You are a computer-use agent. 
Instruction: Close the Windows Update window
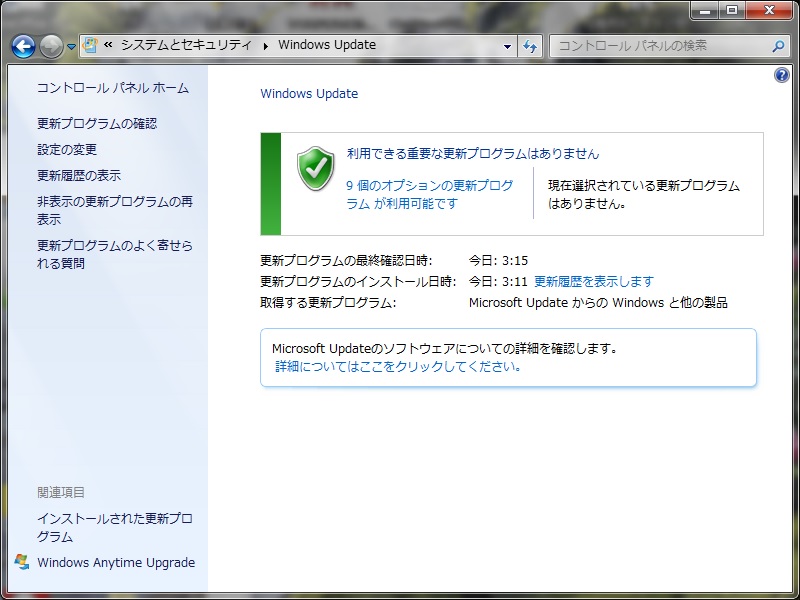pyautogui.click(x=769, y=11)
